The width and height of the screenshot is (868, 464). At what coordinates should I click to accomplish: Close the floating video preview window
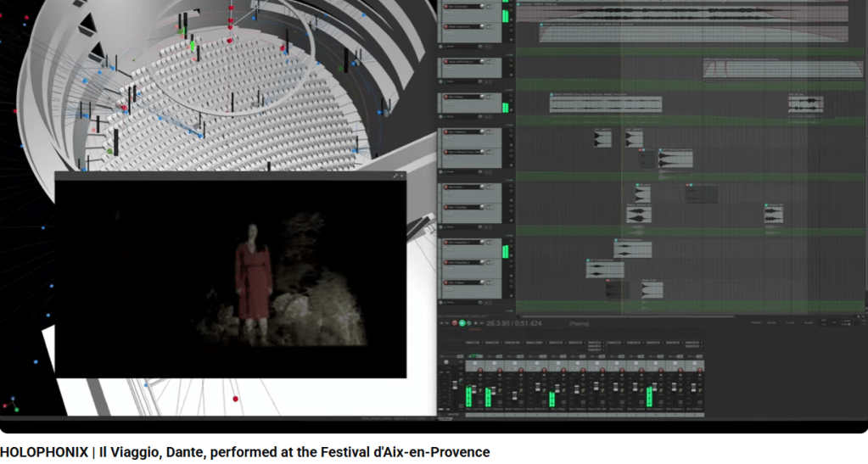point(402,176)
